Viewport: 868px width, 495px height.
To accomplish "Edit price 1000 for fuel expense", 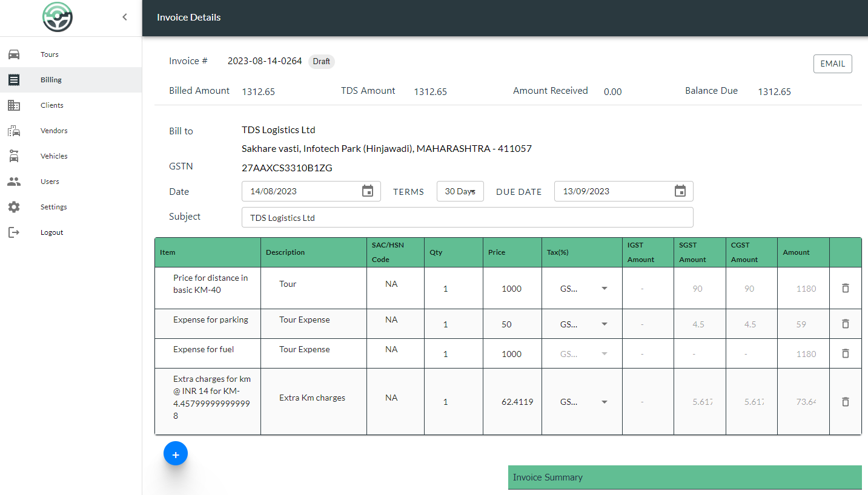I will [512, 354].
